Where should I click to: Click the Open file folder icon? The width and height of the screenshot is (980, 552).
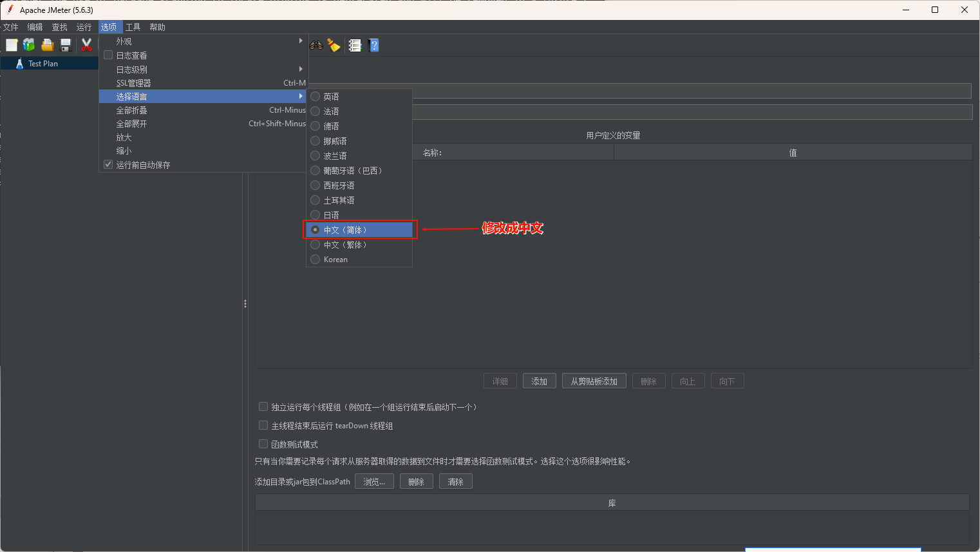tap(48, 45)
